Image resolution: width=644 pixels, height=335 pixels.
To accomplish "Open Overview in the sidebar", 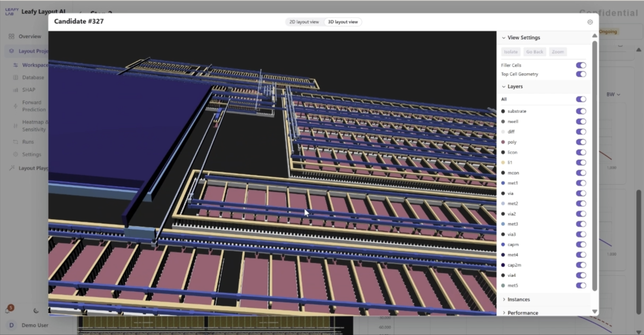I will click(x=30, y=36).
